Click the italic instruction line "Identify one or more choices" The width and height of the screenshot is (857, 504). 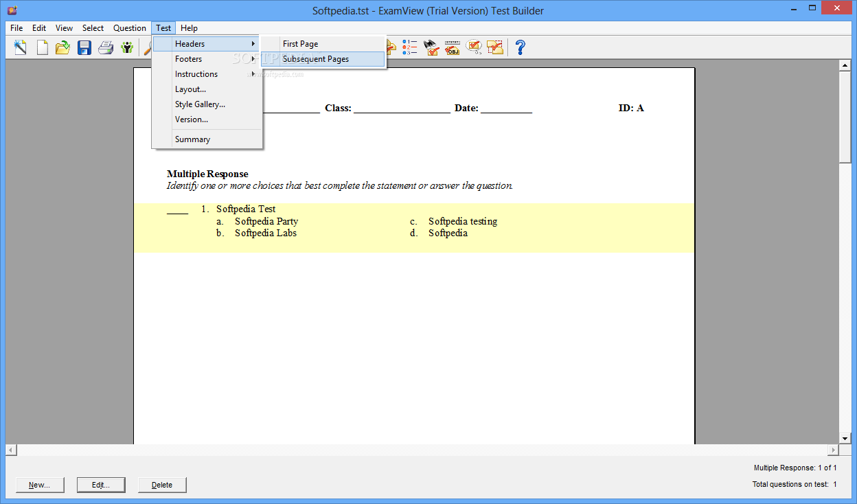pyautogui.click(x=340, y=185)
